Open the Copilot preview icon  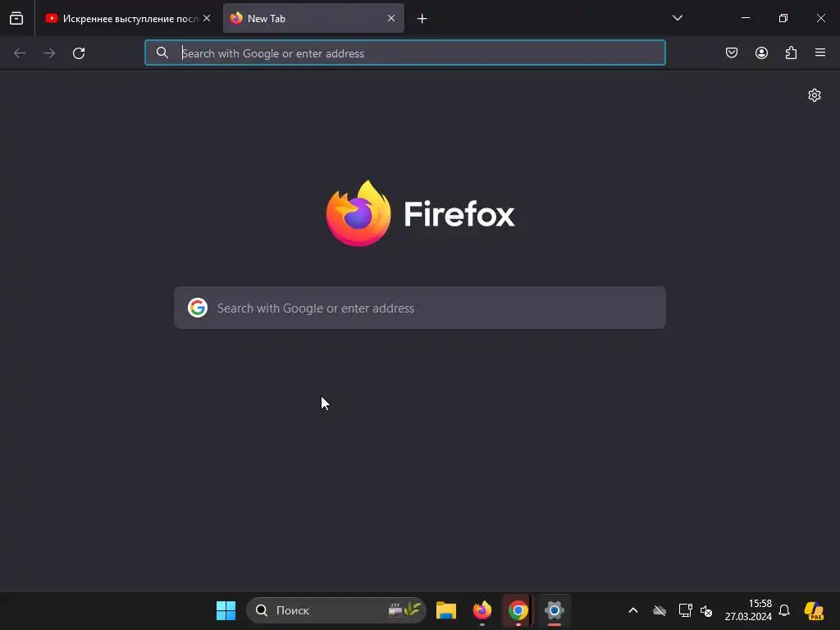[815, 610]
